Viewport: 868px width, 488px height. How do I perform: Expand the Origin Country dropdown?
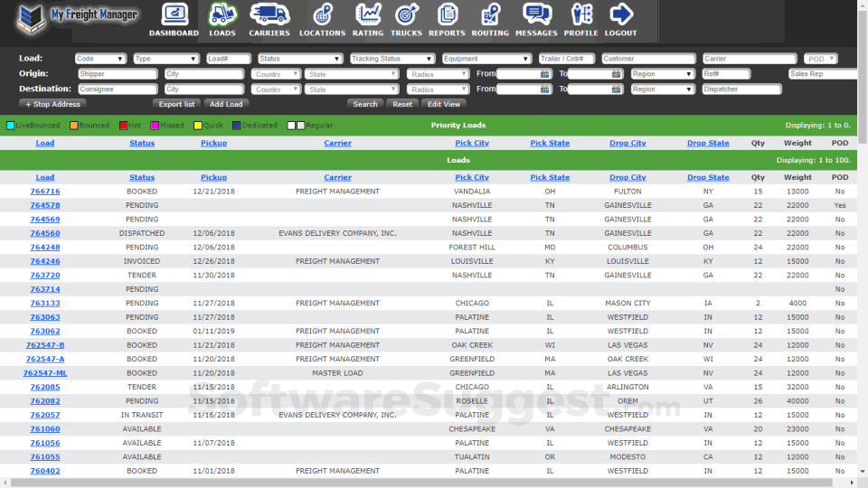(276, 74)
